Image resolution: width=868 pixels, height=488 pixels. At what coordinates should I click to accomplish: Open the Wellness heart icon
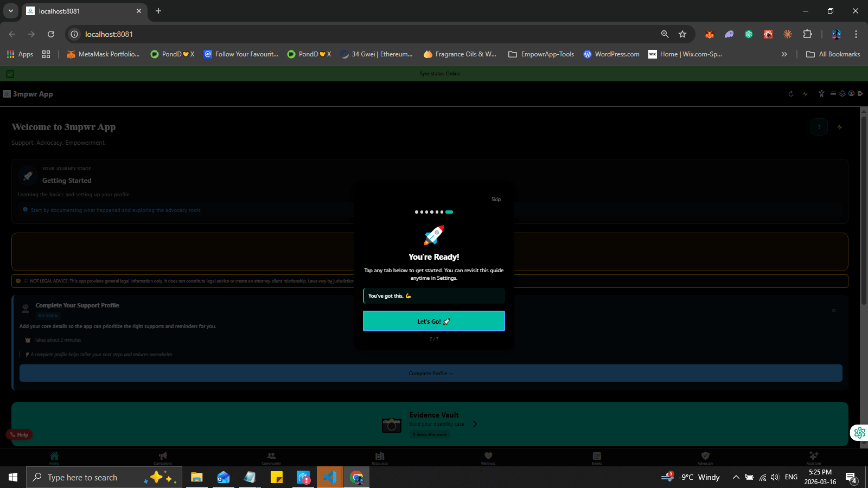488,457
